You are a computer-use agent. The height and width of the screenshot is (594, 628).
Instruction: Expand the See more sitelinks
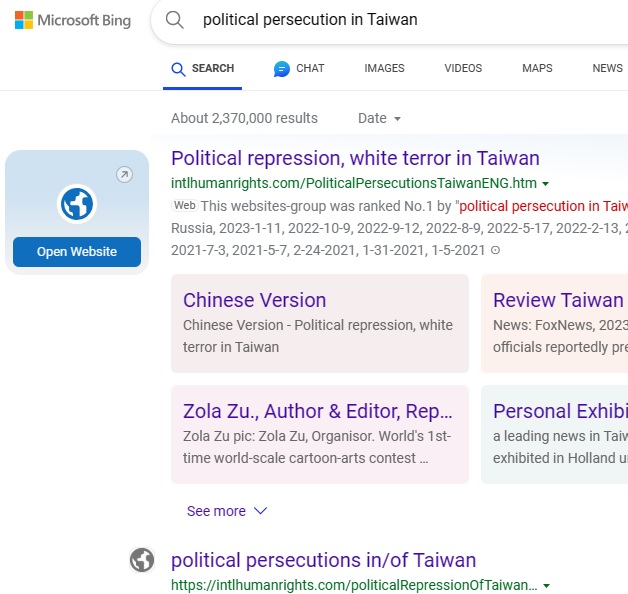(x=227, y=511)
